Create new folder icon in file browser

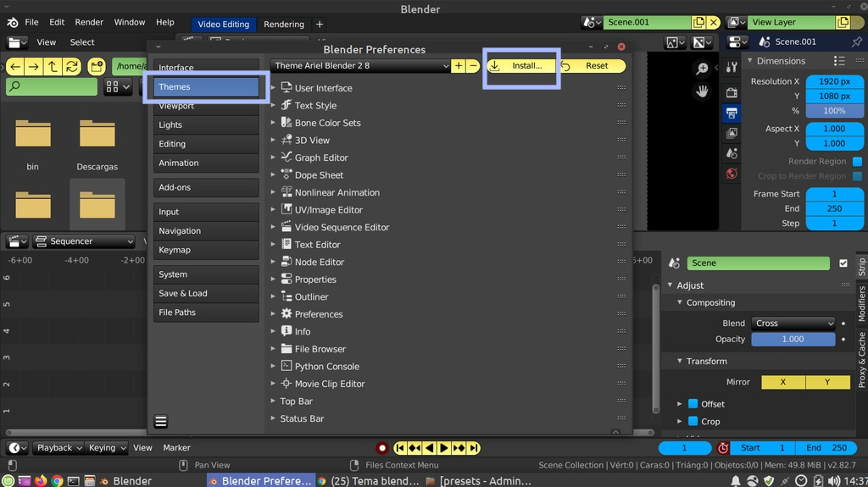pos(97,67)
